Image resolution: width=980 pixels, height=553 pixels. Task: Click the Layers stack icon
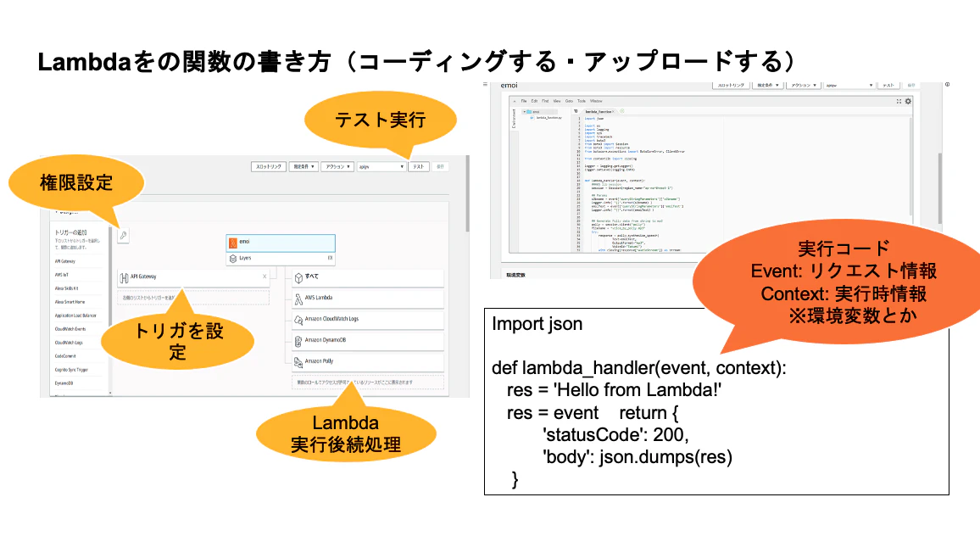[x=233, y=259]
